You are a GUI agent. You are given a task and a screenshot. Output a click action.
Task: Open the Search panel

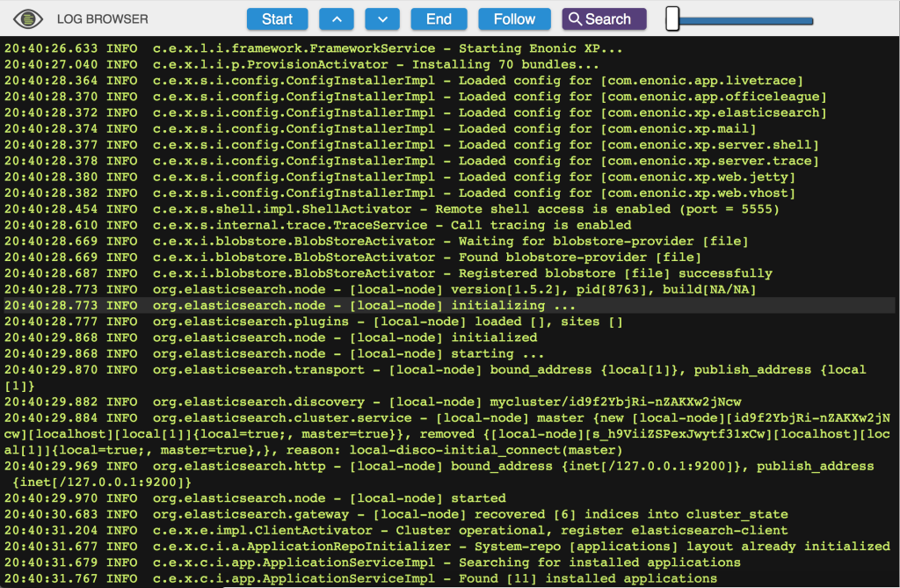604,18
